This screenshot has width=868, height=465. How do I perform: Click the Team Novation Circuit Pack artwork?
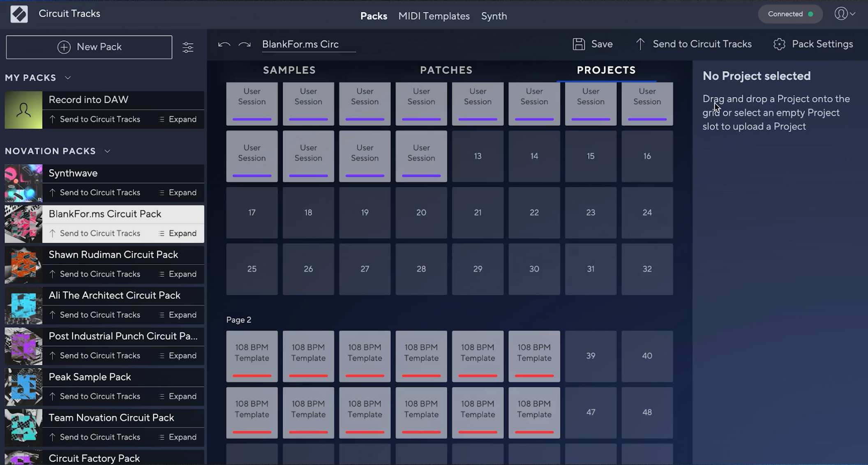pyautogui.click(x=23, y=428)
